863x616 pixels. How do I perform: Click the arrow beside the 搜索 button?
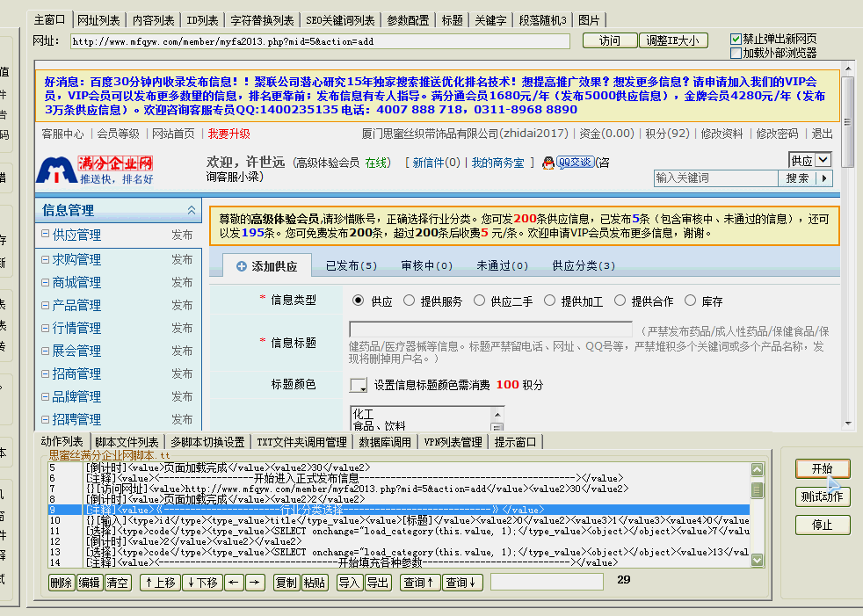824,178
